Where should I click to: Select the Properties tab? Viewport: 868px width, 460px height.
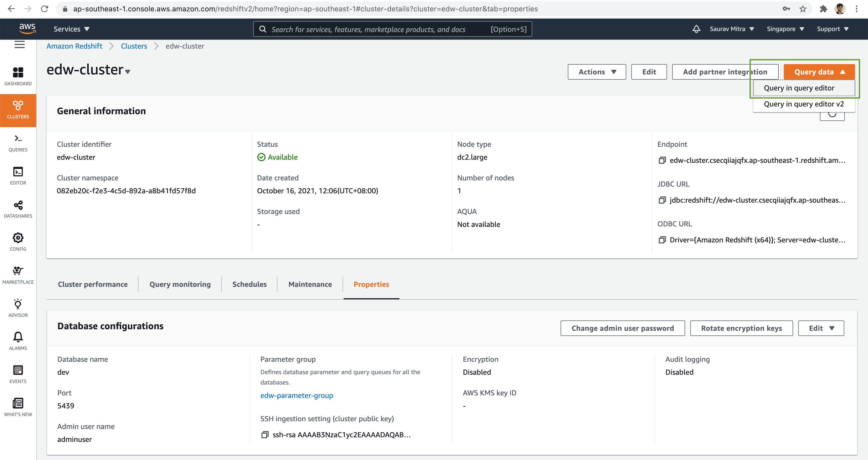[x=371, y=285]
